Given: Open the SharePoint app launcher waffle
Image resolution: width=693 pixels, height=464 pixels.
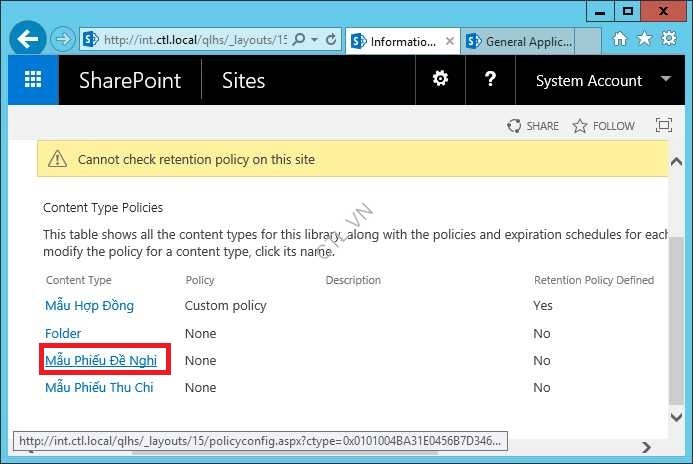Looking at the screenshot, I should coord(33,80).
